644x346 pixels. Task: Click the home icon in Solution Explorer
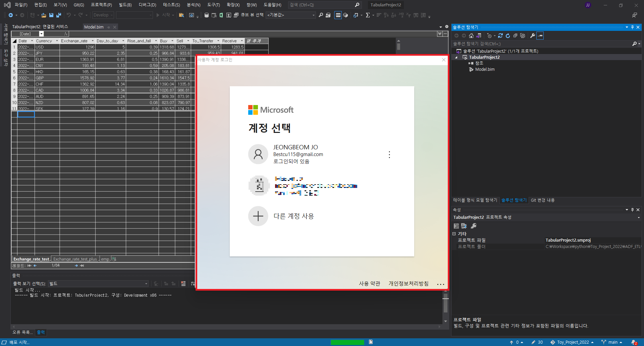point(471,36)
